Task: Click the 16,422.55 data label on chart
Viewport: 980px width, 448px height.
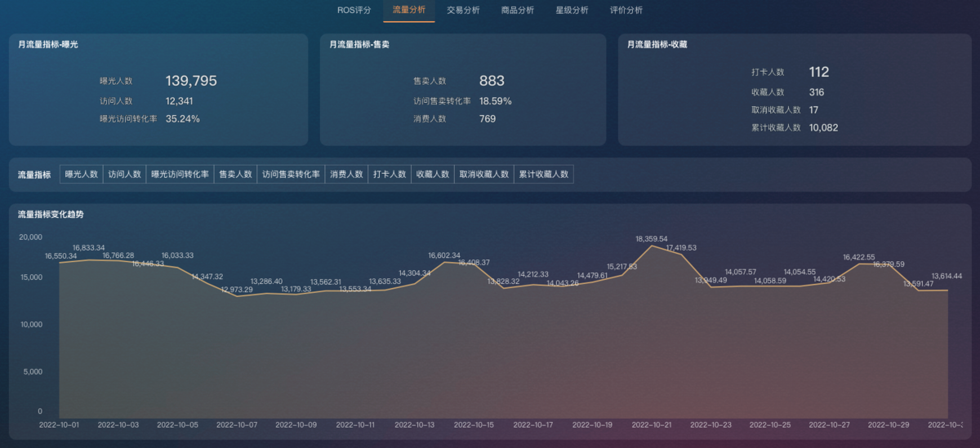Action: click(859, 257)
